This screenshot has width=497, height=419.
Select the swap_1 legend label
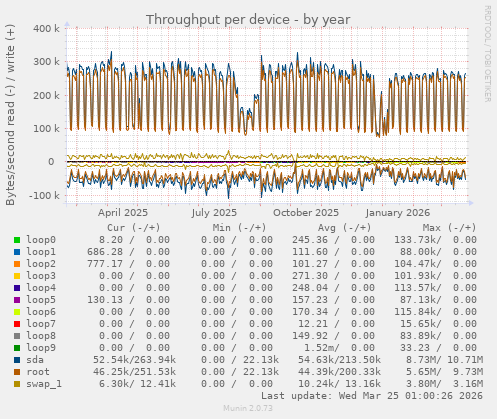pos(44,384)
